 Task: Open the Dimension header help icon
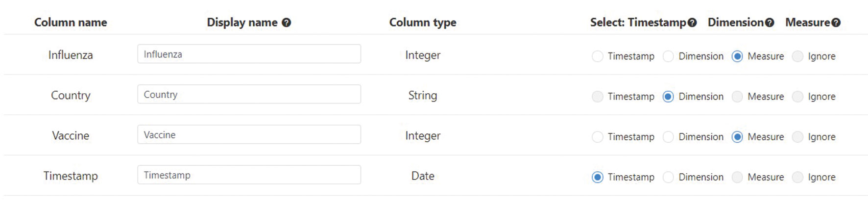tap(770, 23)
